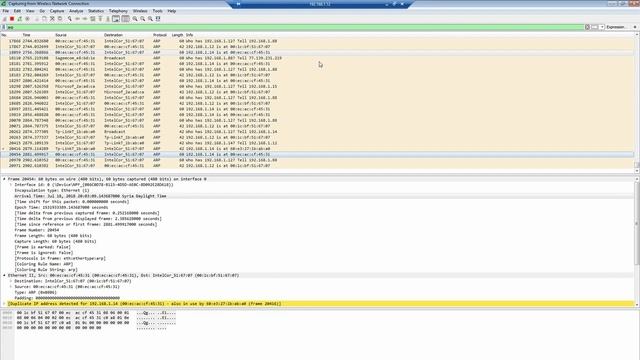Viewport: 640px width, 360px height.
Task: Jump to the last packet icon
Action: pyautogui.click(x=108, y=19)
